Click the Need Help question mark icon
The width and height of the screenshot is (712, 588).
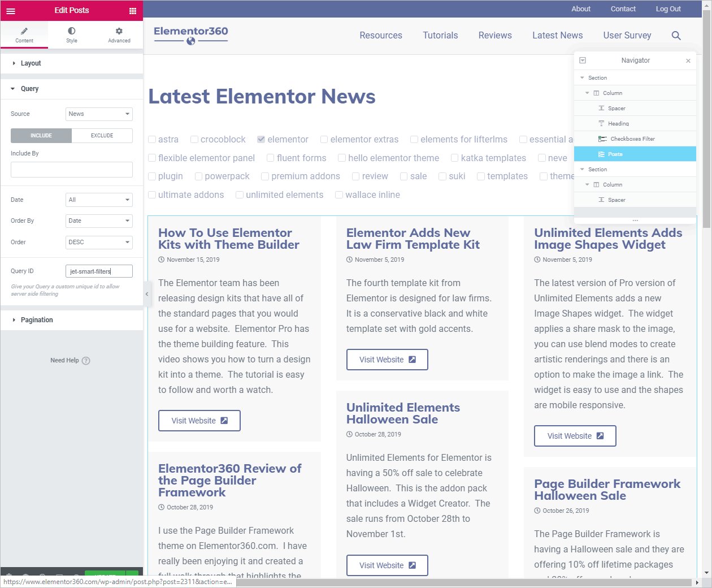pyautogui.click(x=86, y=361)
